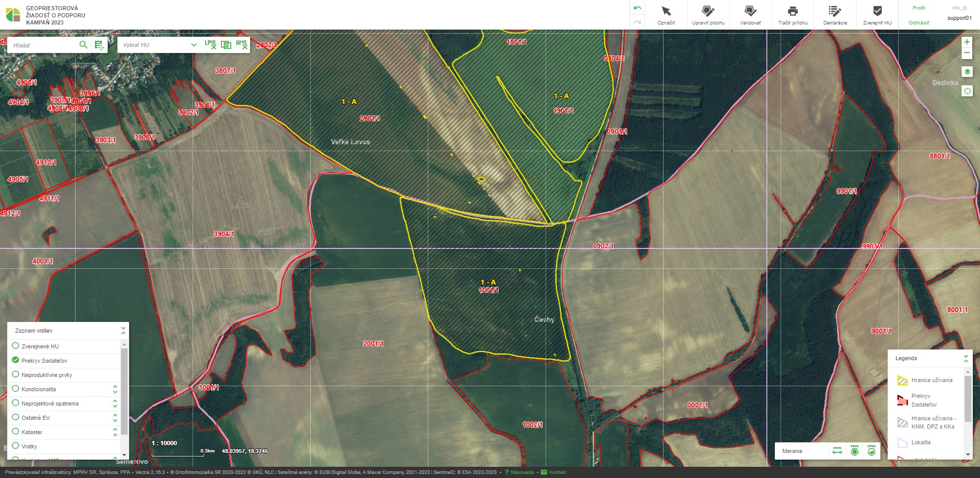This screenshot has width=980, height=478.
Task: Zoom in on the map
Action: tap(967, 42)
